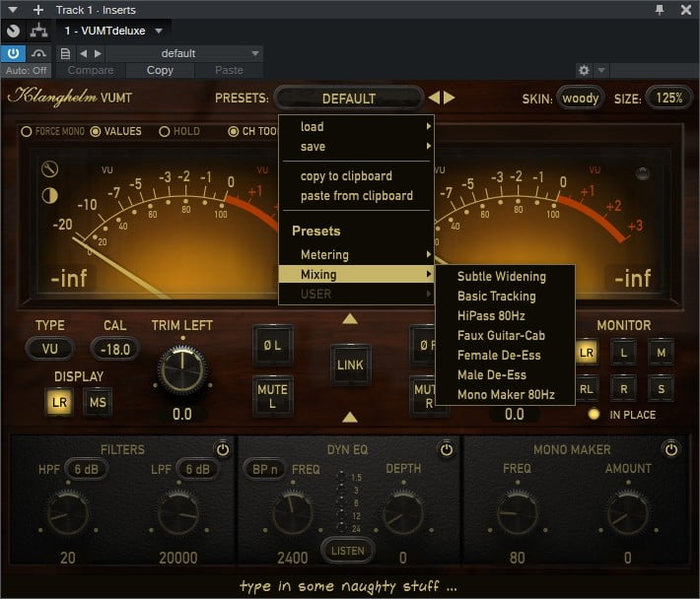
Task: Switch display to MS mode
Action: click(x=98, y=402)
